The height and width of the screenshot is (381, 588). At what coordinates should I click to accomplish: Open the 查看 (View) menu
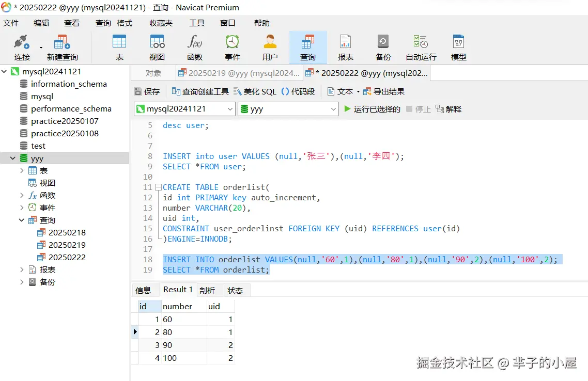click(x=72, y=23)
